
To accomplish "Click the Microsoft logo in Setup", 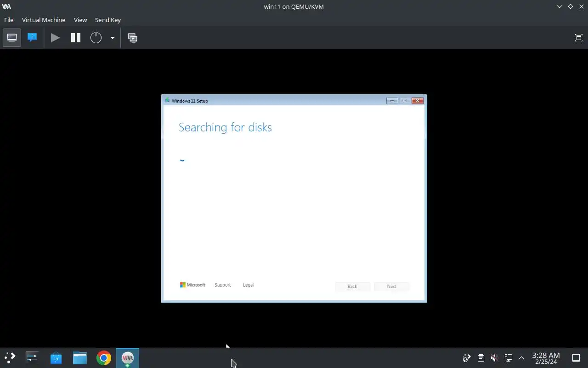I will (192, 285).
